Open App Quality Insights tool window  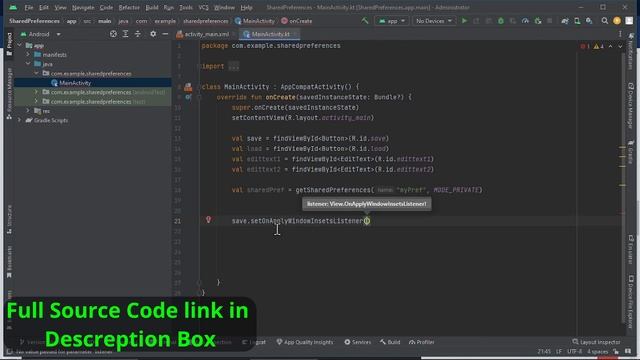point(304,342)
